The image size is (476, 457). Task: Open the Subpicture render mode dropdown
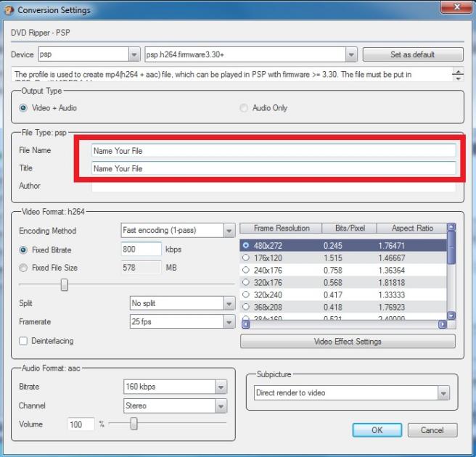(x=443, y=393)
